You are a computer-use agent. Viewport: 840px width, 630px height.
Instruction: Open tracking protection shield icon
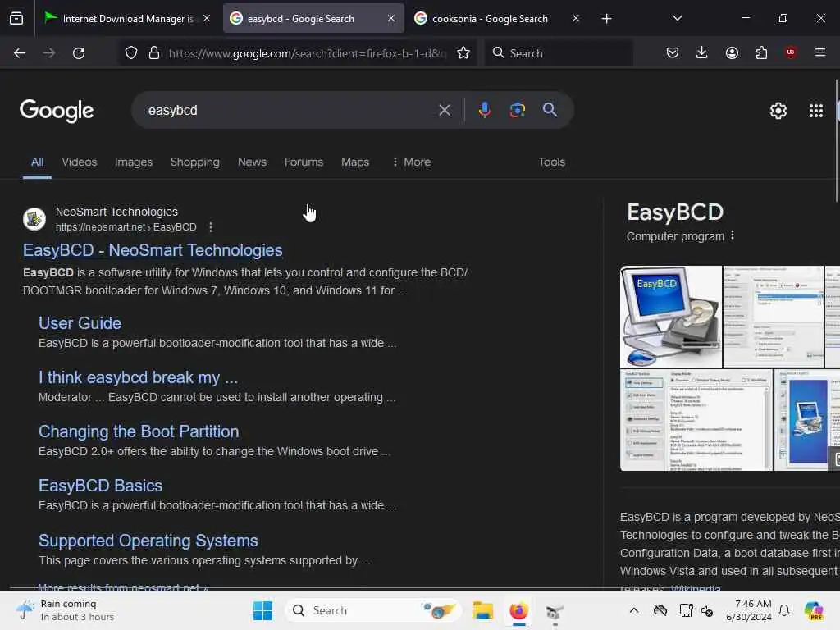point(131,53)
